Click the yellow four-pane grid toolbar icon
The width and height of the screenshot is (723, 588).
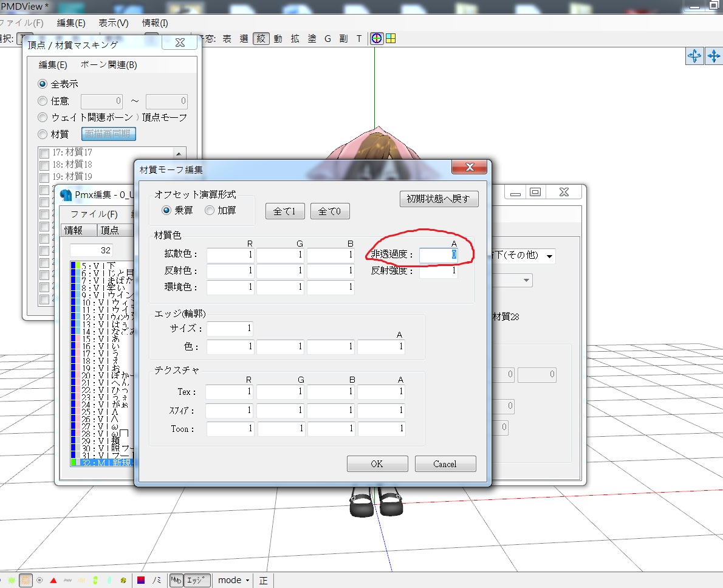click(391, 39)
